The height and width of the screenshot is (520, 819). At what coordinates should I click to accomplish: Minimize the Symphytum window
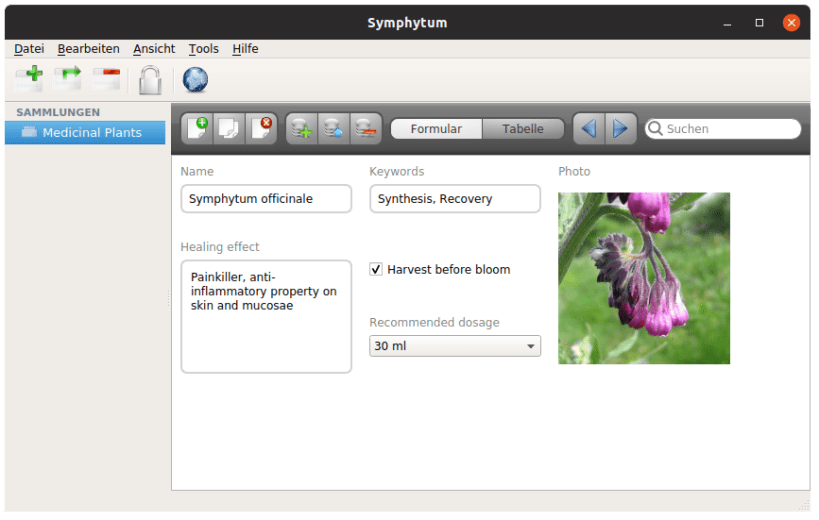[x=727, y=23]
